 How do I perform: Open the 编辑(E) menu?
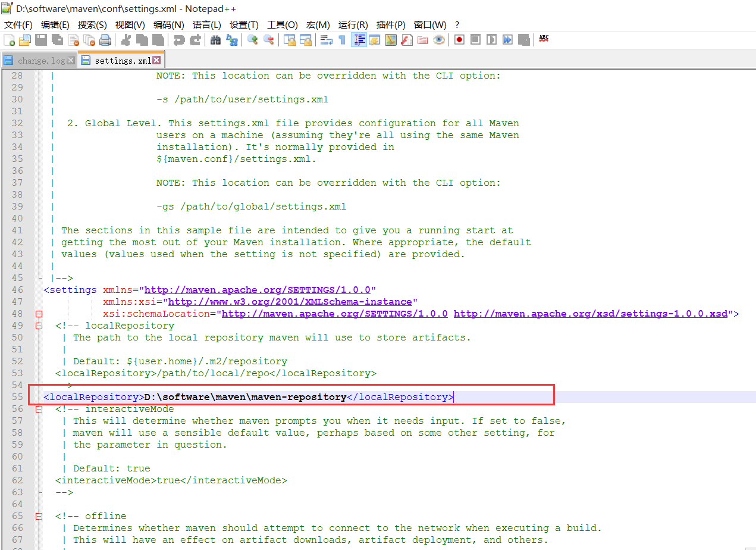pos(55,24)
